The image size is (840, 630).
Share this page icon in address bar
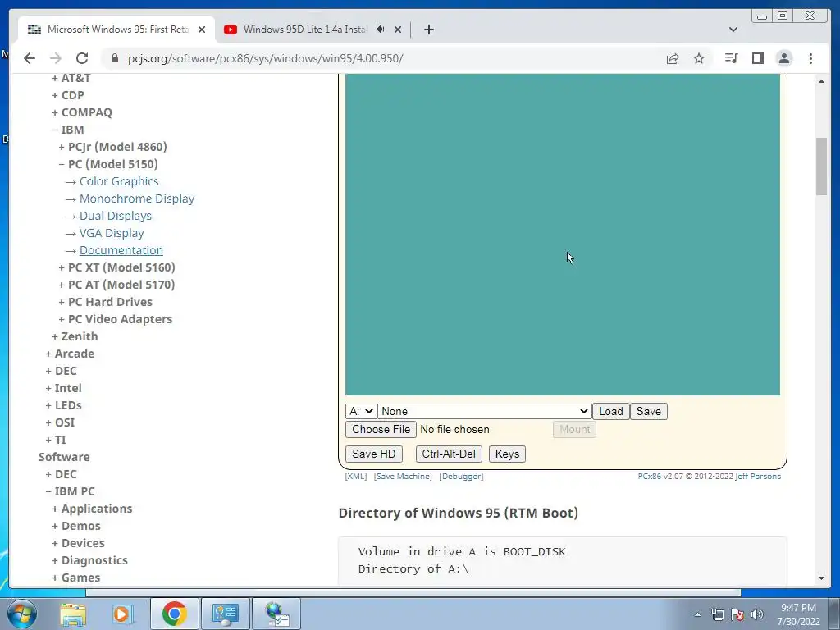pyautogui.click(x=673, y=58)
